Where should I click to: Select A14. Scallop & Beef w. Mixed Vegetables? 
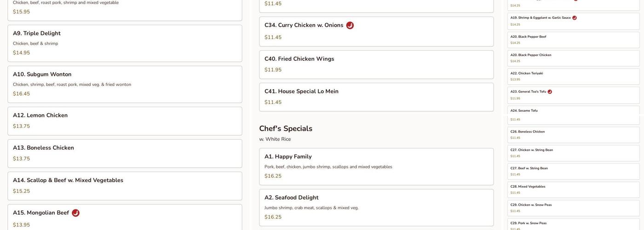(x=125, y=186)
